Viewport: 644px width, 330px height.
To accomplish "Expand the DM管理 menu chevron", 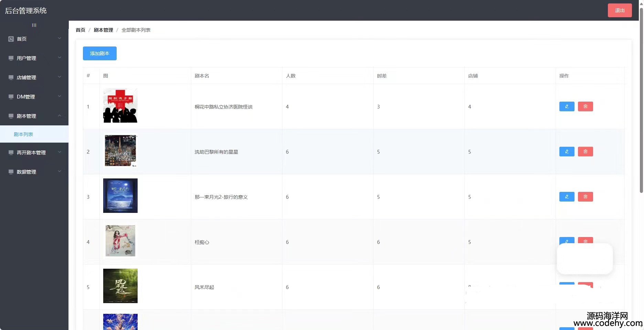I will click(60, 96).
